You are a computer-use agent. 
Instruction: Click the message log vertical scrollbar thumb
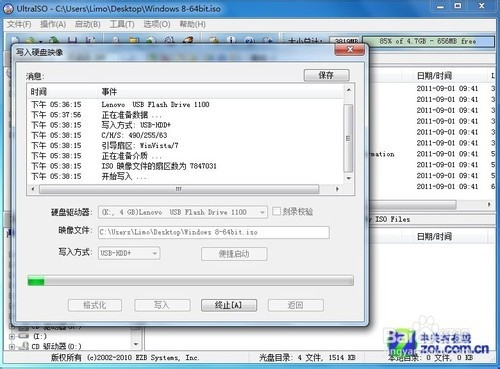(348, 138)
